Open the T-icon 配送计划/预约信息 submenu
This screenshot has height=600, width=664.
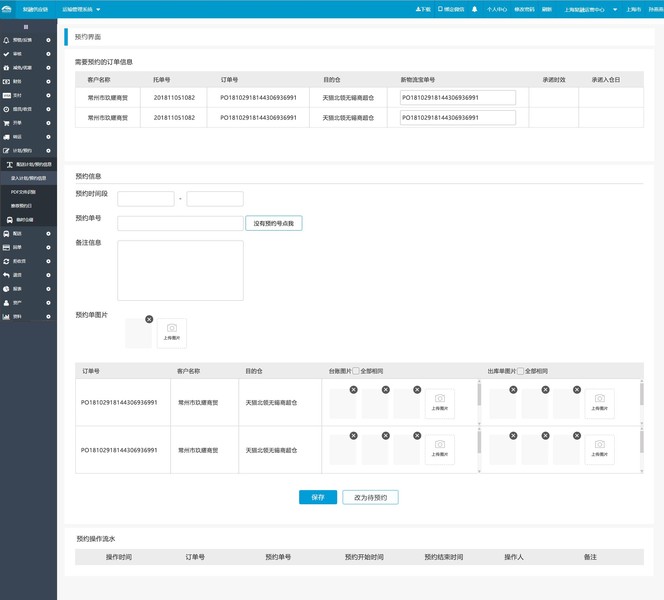28,164
